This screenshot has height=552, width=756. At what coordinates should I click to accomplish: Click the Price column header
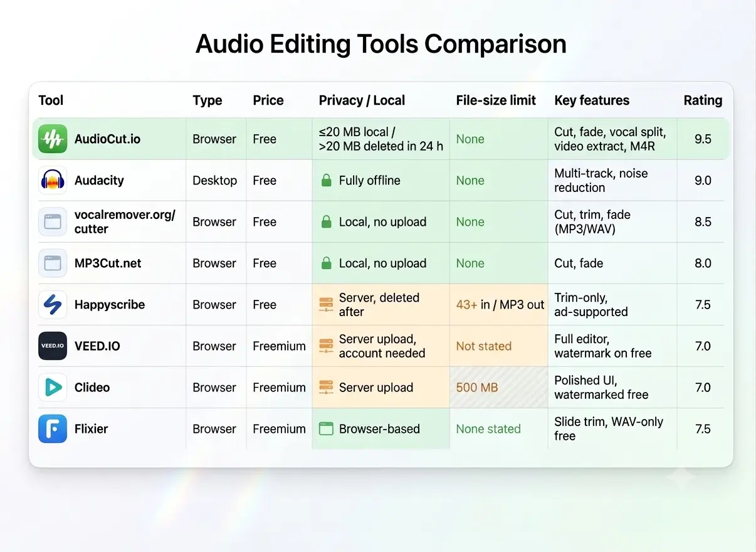268,100
